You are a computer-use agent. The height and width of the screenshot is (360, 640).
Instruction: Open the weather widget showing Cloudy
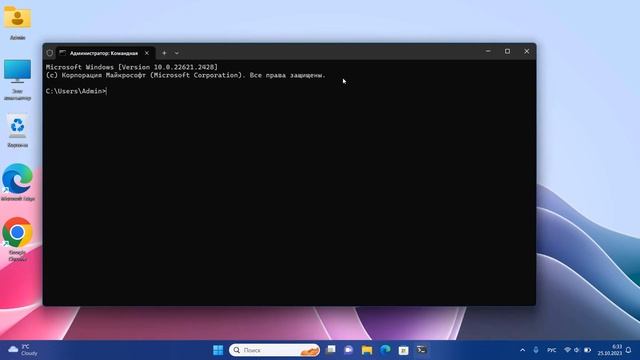pos(23,350)
